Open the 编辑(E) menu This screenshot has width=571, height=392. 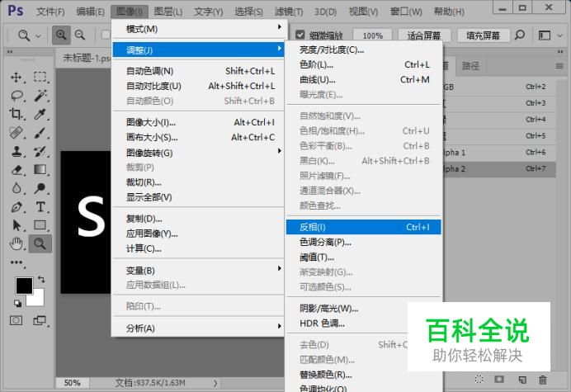coord(90,12)
